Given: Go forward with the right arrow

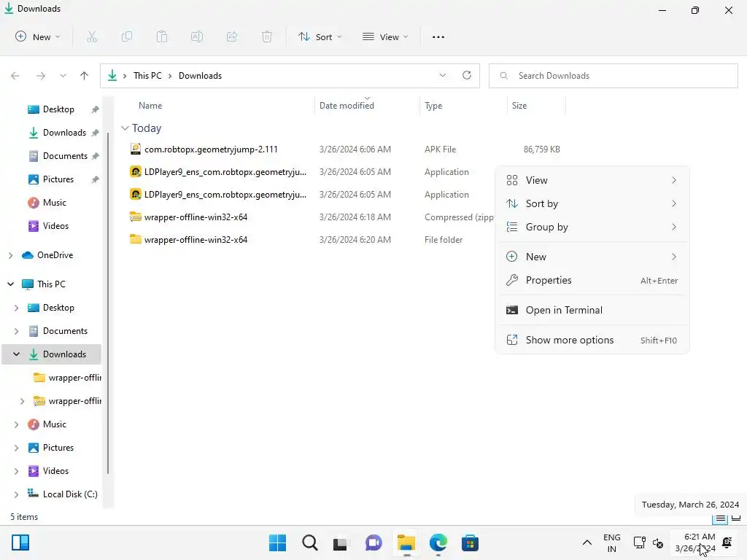Looking at the screenshot, I should 41,76.
